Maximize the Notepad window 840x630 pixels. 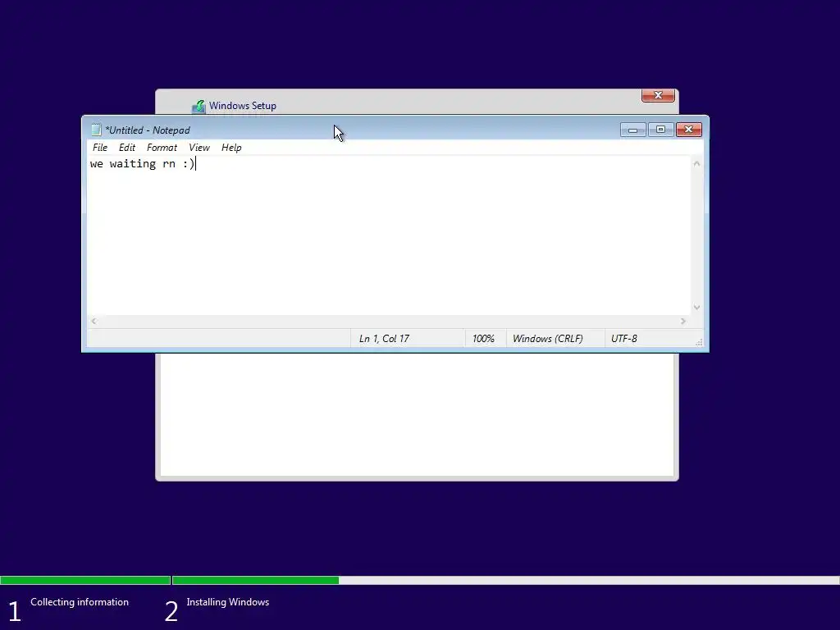click(660, 130)
